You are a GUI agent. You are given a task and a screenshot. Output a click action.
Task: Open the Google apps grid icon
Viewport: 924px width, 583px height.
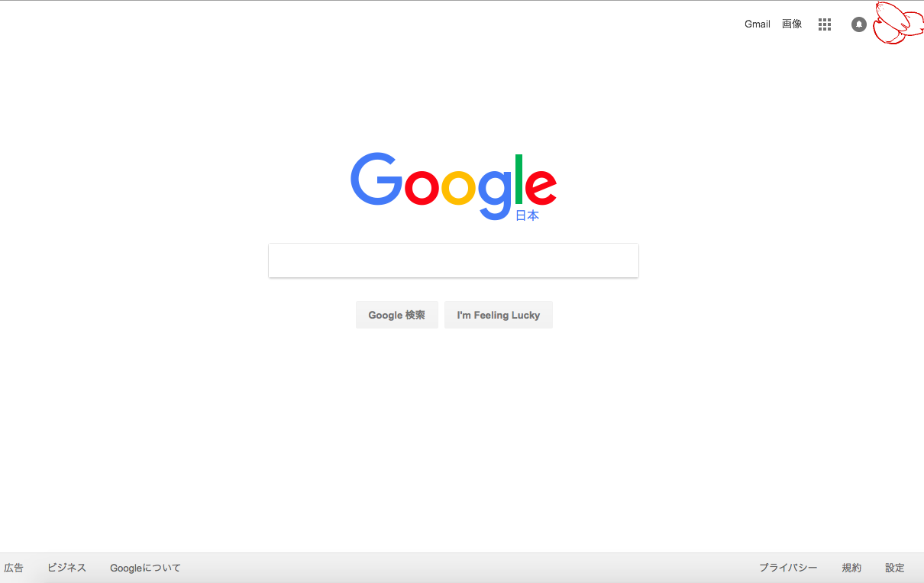point(825,24)
